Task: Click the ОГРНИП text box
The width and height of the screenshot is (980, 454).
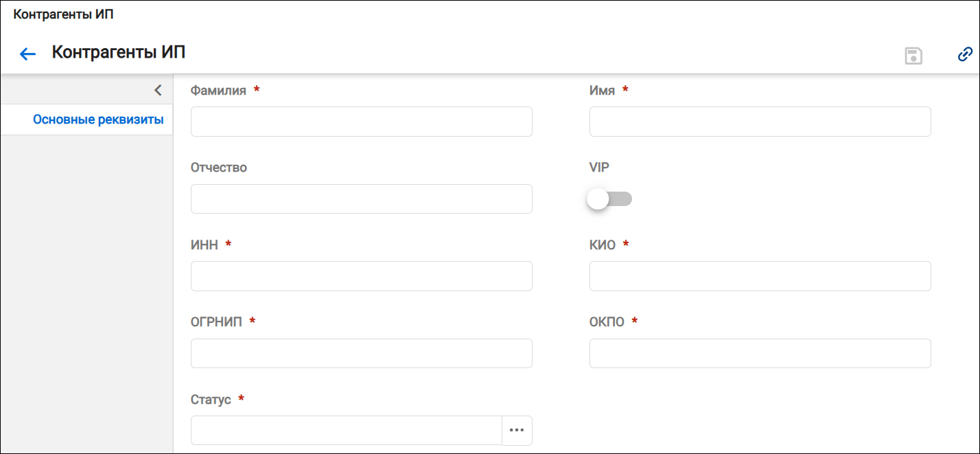Action: coord(362,353)
